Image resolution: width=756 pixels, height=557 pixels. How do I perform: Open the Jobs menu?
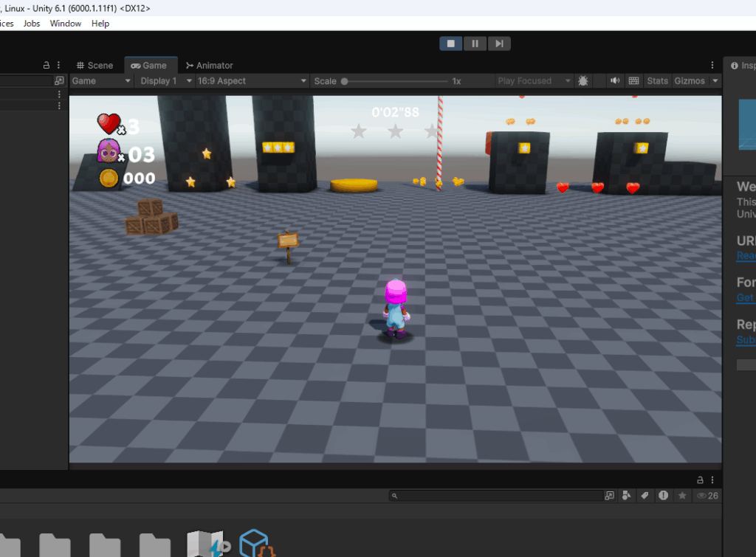[x=32, y=24]
